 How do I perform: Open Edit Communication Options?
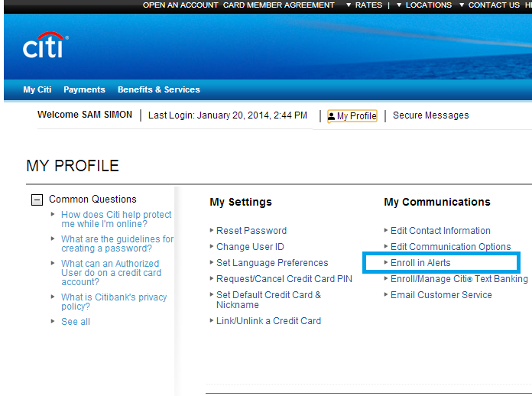450,247
